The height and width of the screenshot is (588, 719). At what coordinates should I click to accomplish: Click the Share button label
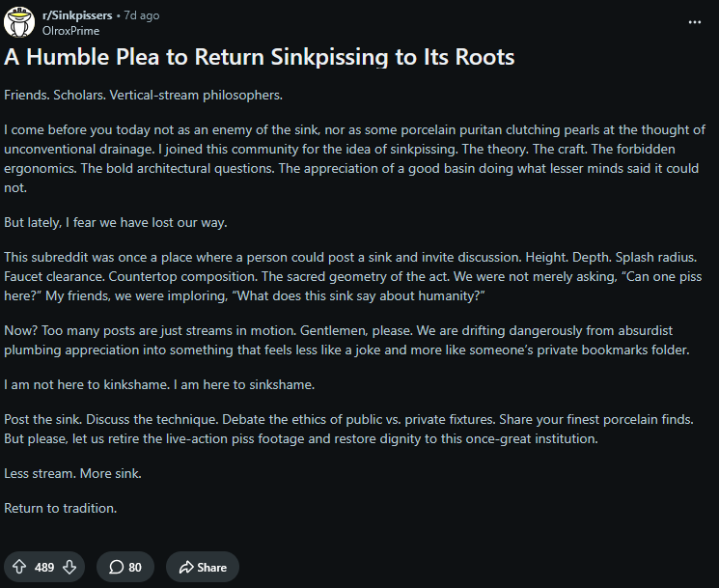(x=212, y=567)
